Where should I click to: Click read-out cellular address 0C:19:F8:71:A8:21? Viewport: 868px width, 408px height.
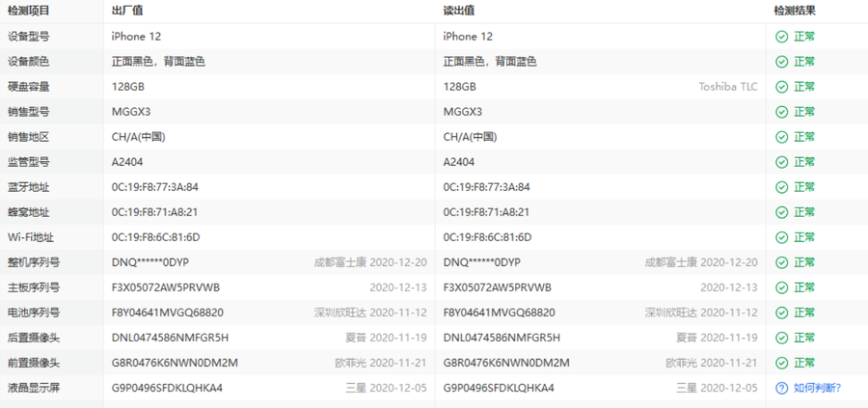coord(487,212)
